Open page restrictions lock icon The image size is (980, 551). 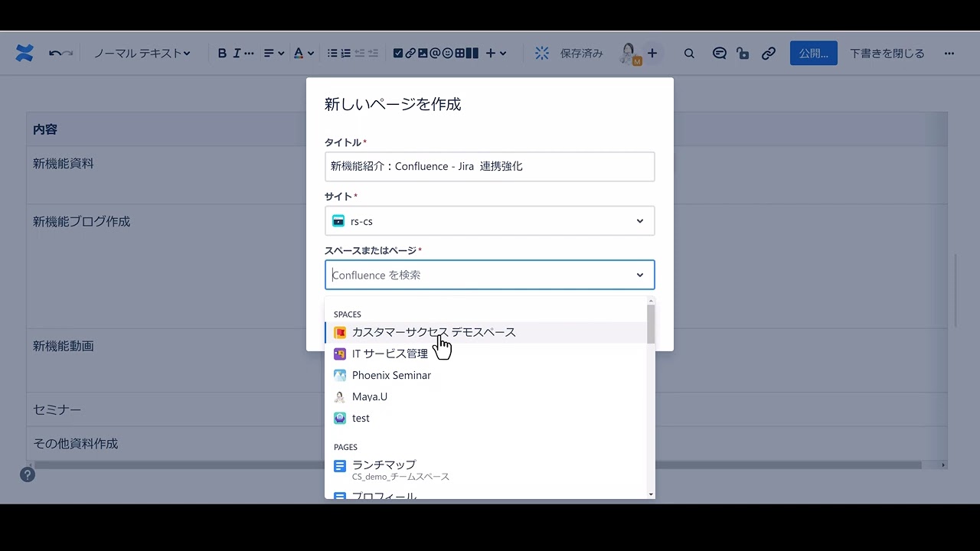(x=743, y=54)
